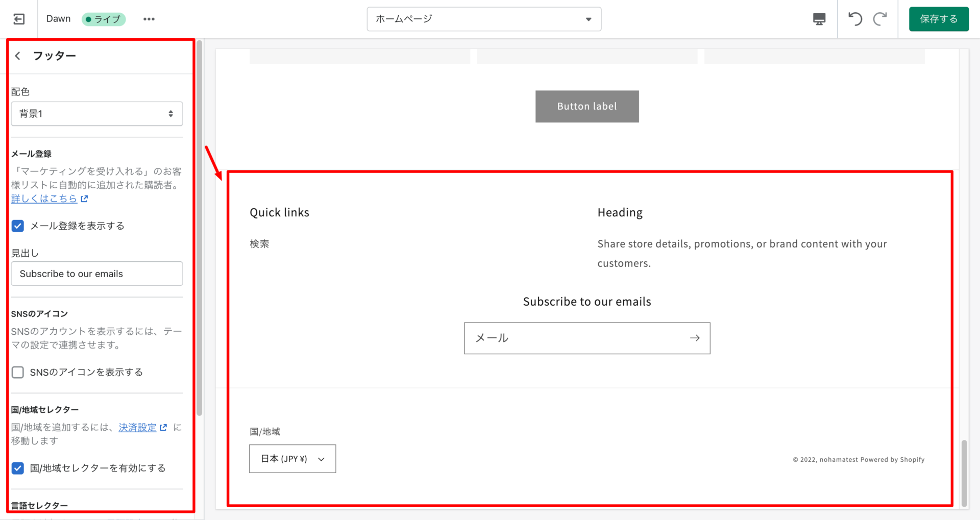Screen dimensions: 980x520
Task: Uncheck メール登録を表示する checkbox
Action: 18,226
